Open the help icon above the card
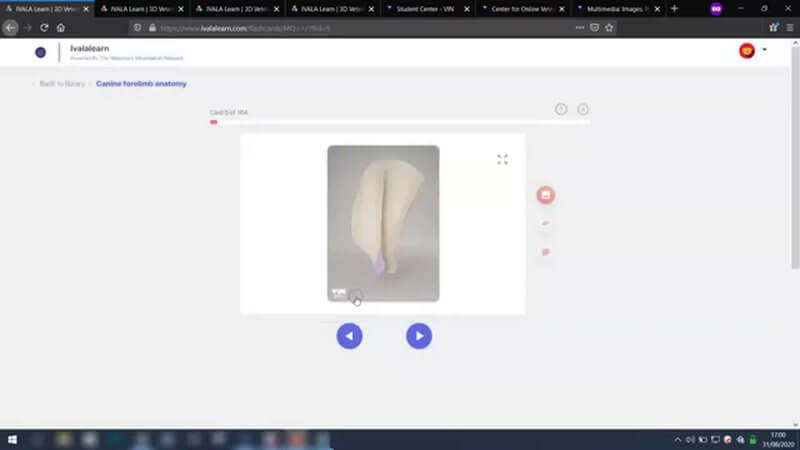Viewport: 800px width, 450px height. click(x=561, y=109)
